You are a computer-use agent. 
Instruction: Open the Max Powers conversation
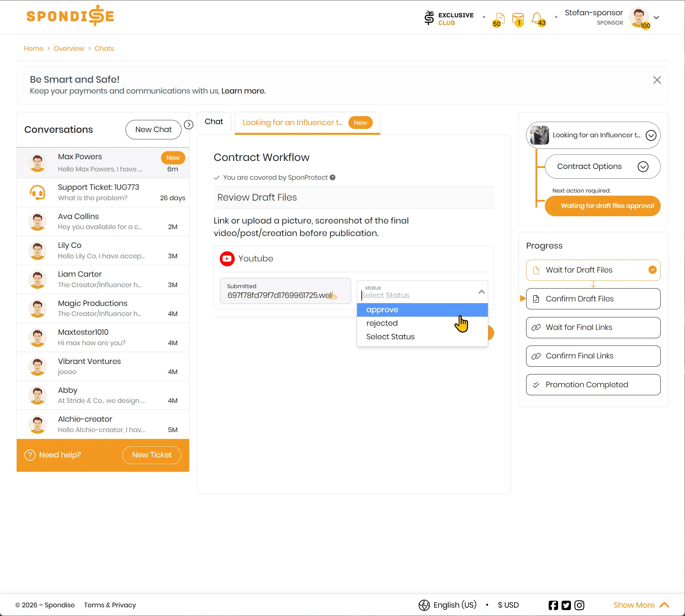[x=103, y=163]
